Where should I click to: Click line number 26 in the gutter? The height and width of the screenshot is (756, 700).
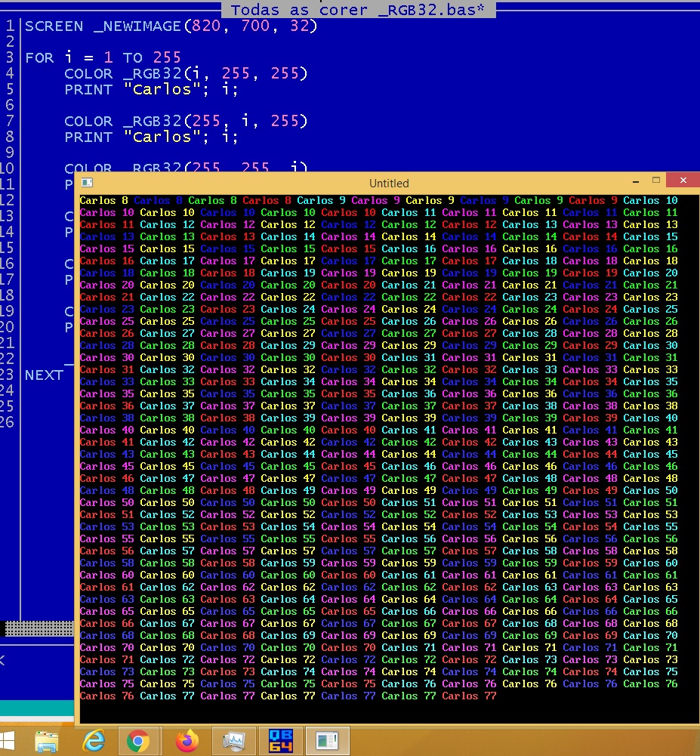pyautogui.click(x=8, y=422)
